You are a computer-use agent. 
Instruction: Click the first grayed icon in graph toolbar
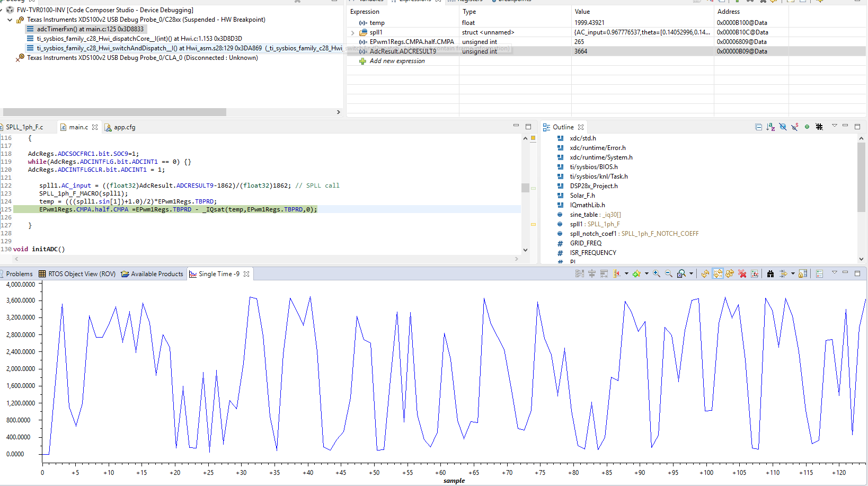click(x=579, y=274)
